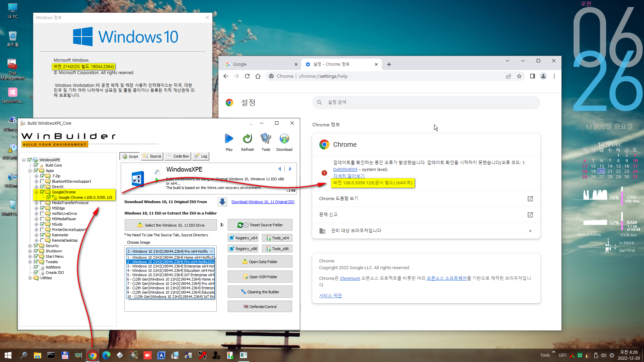Reload the Chrome settings page

pos(247,76)
